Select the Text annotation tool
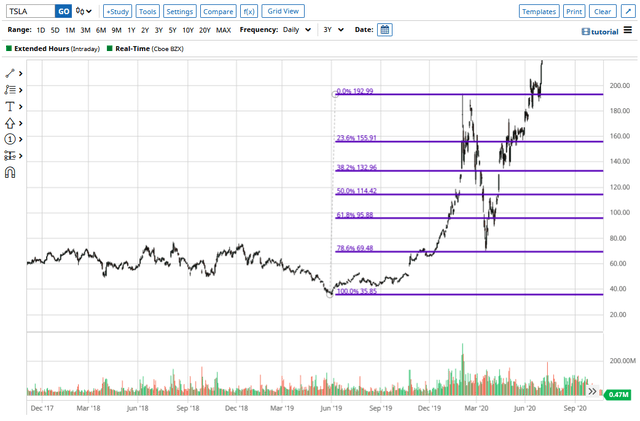The height and width of the screenshot is (421, 640). 10,107
